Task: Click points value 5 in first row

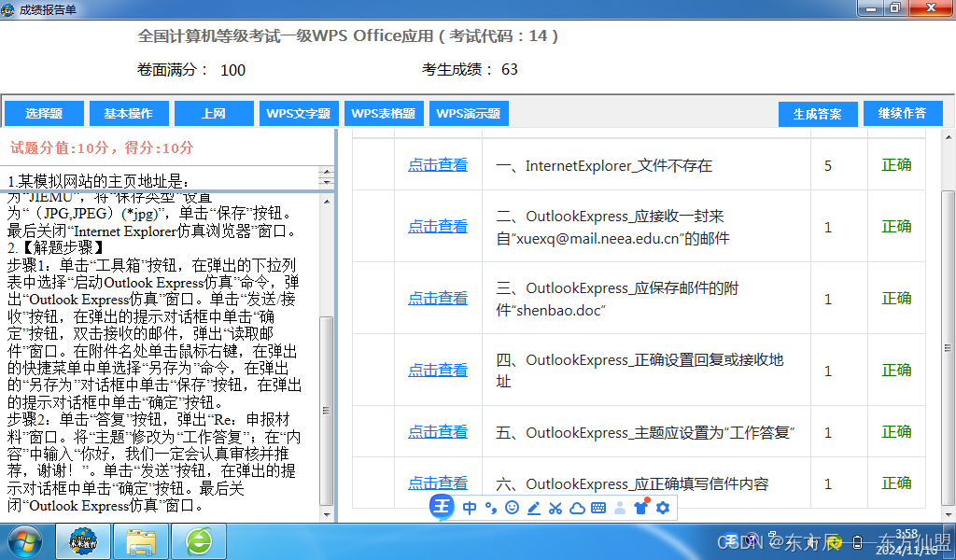Action: pos(828,166)
